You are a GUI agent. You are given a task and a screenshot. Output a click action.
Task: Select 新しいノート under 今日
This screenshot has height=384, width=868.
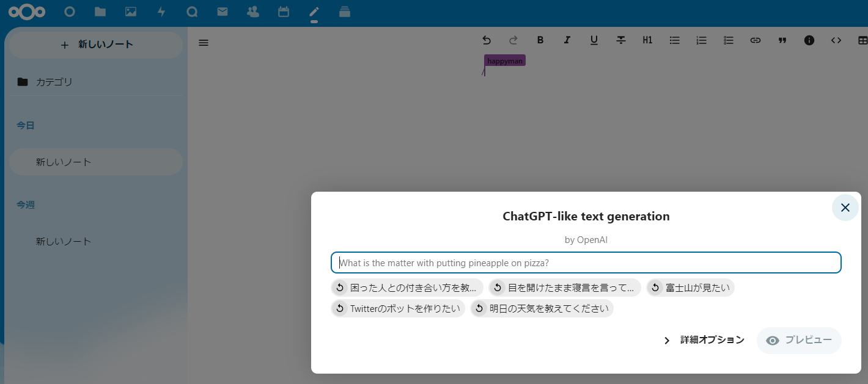click(96, 162)
